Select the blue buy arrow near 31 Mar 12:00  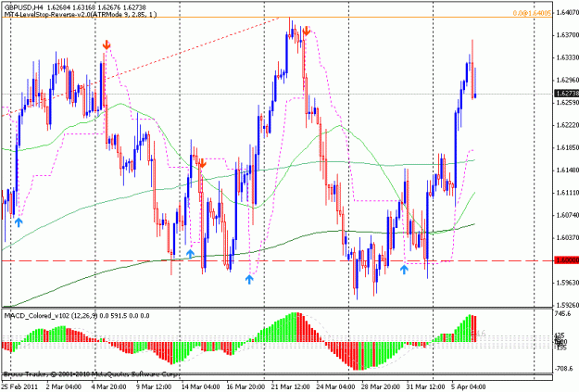404,270
